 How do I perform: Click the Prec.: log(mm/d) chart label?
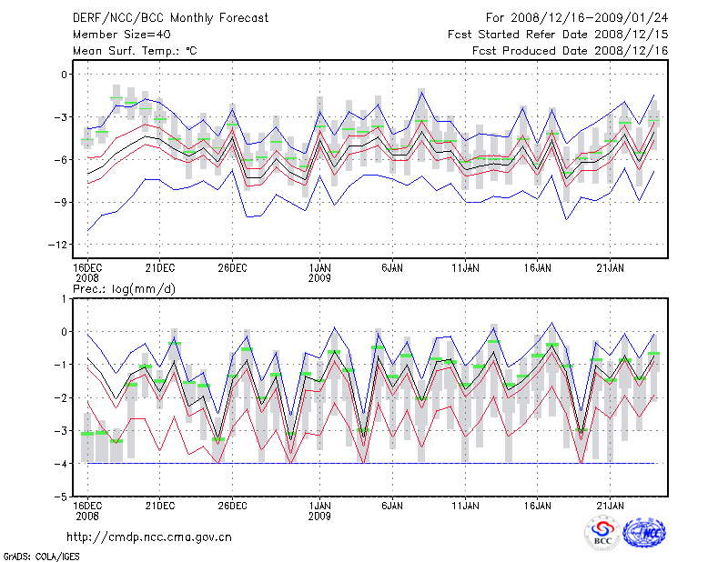pos(124,289)
